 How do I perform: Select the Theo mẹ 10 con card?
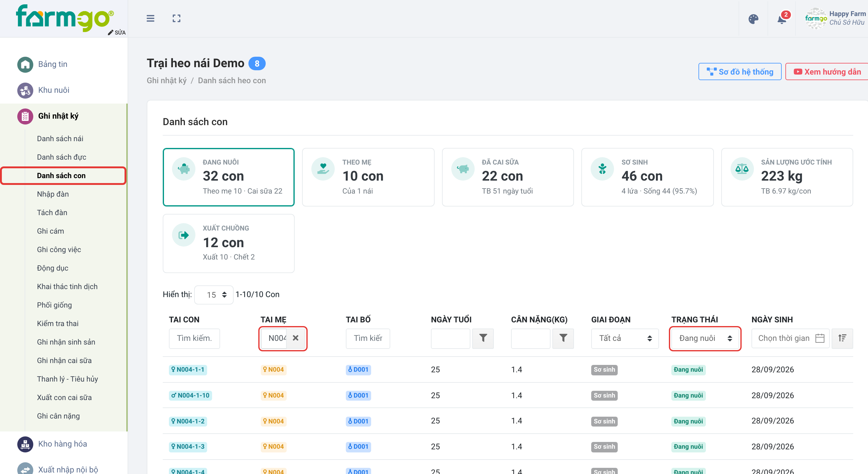[368, 177]
